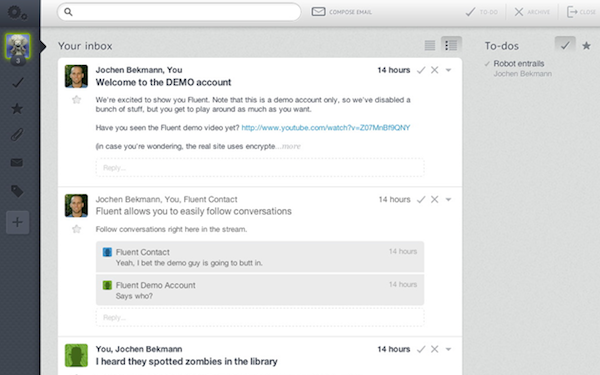Expand dropdown for zombies in the library email
This screenshot has width=600, height=375.
(x=448, y=349)
